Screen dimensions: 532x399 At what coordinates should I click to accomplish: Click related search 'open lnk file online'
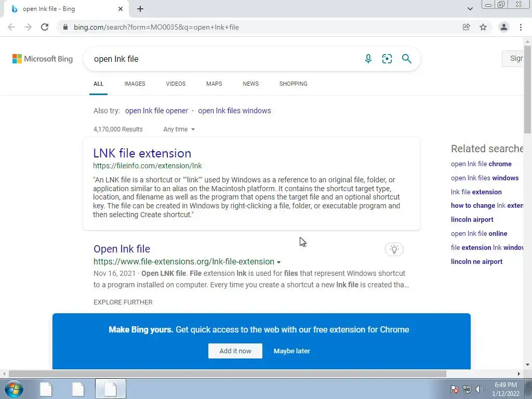(x=479, y=233)
